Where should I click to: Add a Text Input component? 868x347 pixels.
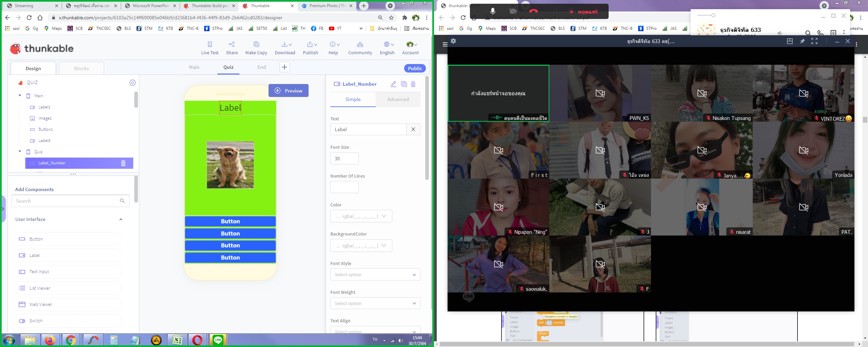pyautogui.click(x=68, y=272)
